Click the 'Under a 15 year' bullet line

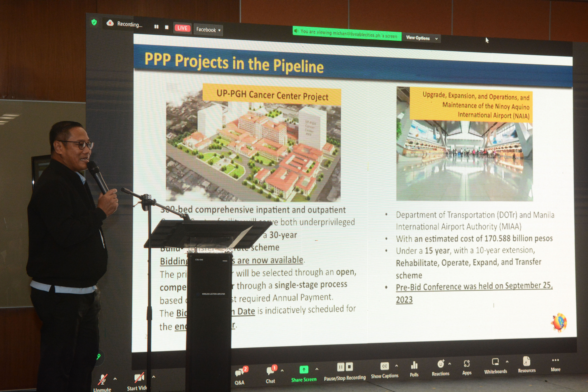pos(465,250)
